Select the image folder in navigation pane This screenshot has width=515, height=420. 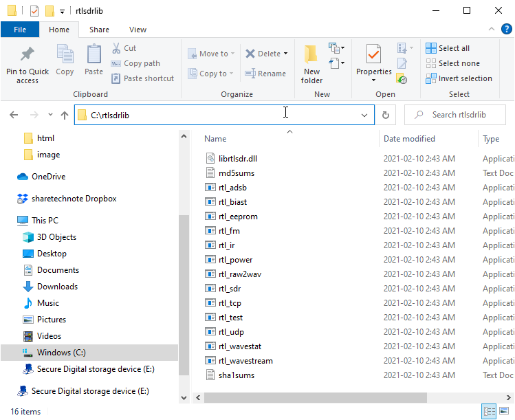pos(42,155)
